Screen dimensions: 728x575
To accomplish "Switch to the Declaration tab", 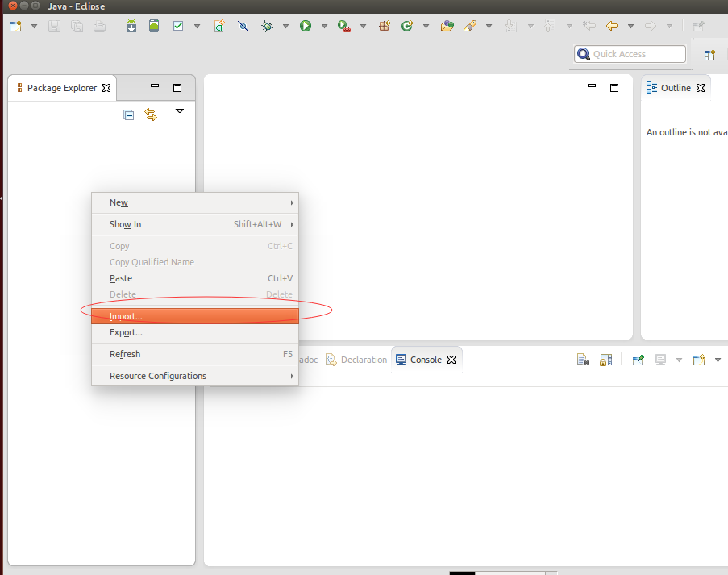I will click(356, 360).
